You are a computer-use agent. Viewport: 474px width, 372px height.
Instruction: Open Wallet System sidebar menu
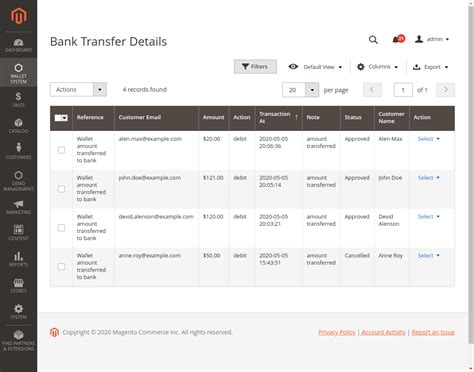(18, 73)
